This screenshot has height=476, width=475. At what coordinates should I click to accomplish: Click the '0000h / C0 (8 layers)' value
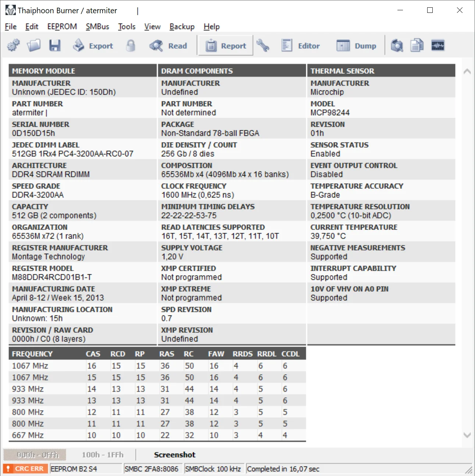click(x=49, y=339)
